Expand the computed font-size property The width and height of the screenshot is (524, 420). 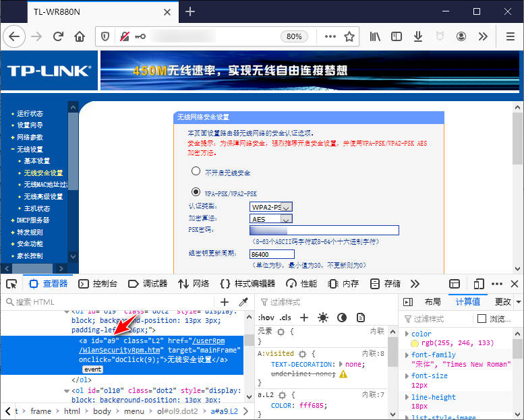[x=407, y=376]
